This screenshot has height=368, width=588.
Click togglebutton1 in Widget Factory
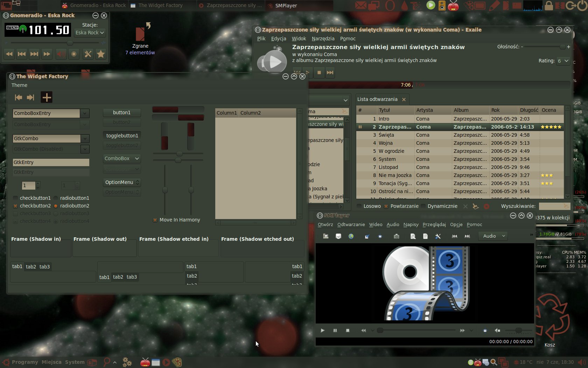coord(122,135)
